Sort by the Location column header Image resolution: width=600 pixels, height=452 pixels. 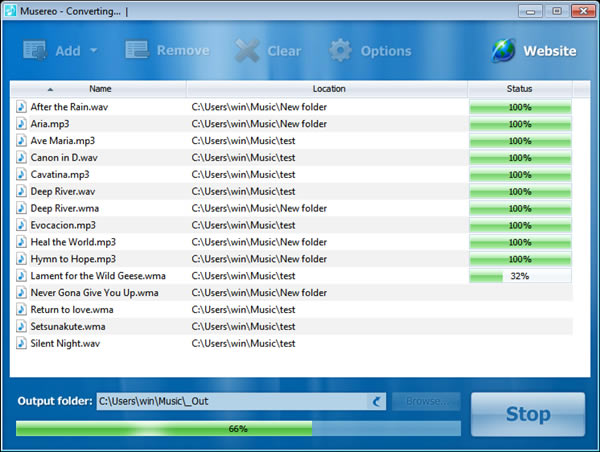[328, 89]
